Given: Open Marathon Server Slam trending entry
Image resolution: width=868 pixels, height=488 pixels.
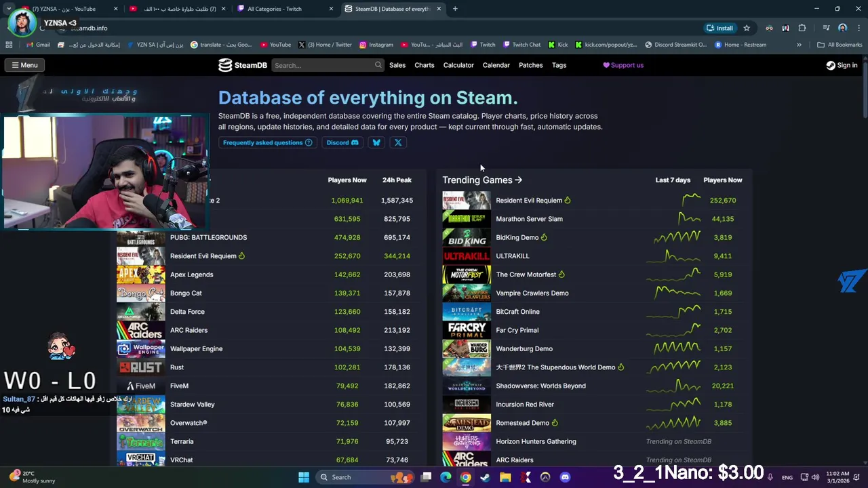Looking at the screenshot, I should (x=529, y=219).
